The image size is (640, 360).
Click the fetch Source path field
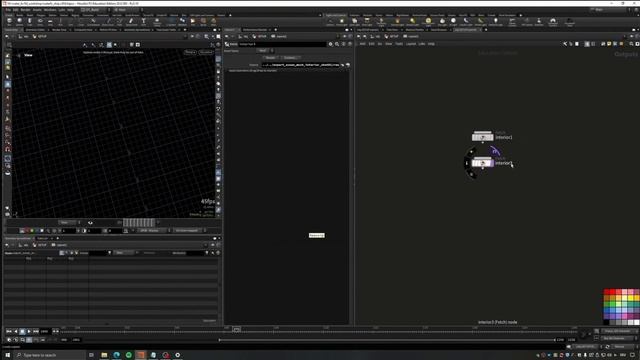pos(300,65)
